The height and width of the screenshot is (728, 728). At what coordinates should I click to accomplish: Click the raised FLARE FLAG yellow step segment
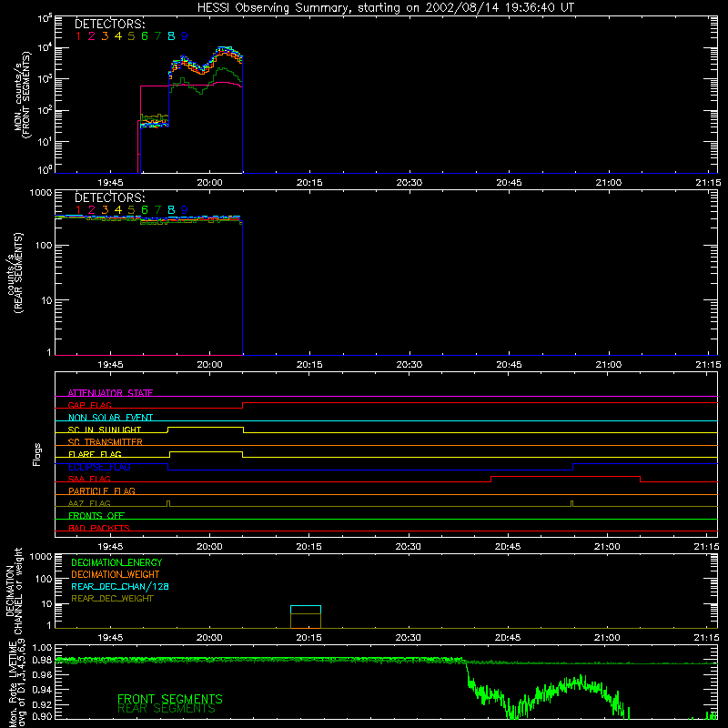click(x=207, y=451)
